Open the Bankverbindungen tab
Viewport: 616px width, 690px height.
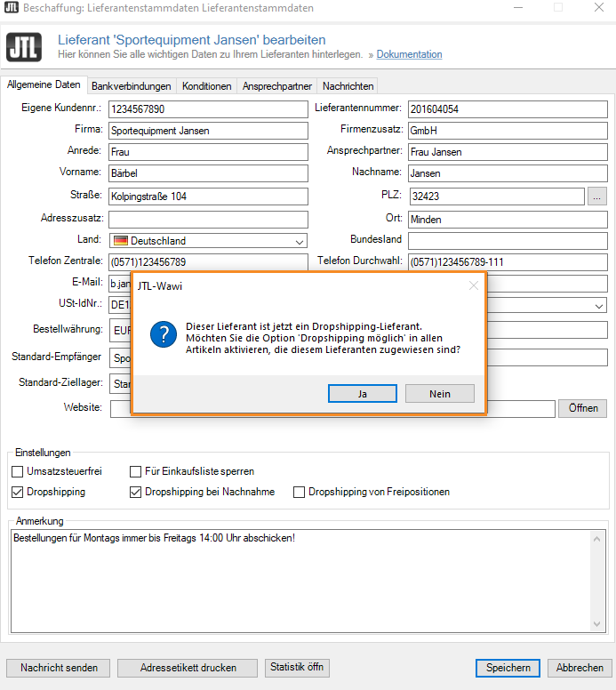pos(132,86)
